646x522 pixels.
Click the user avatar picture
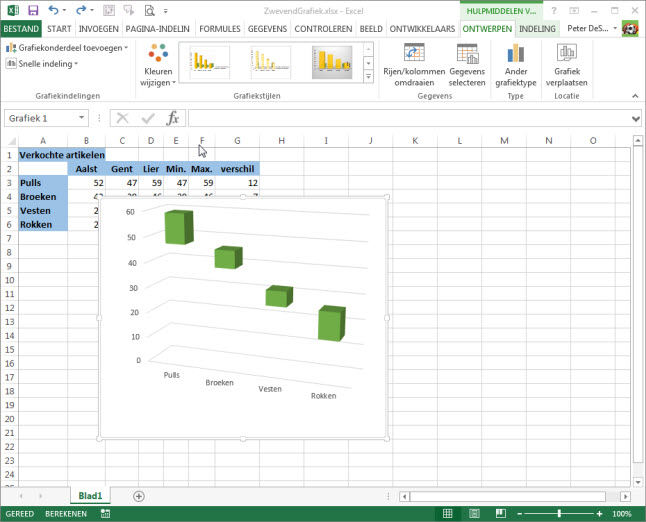(x=630, y=28)
